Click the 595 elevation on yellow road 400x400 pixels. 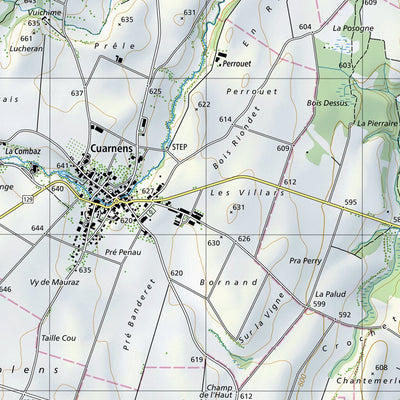[x=351, y=202]
